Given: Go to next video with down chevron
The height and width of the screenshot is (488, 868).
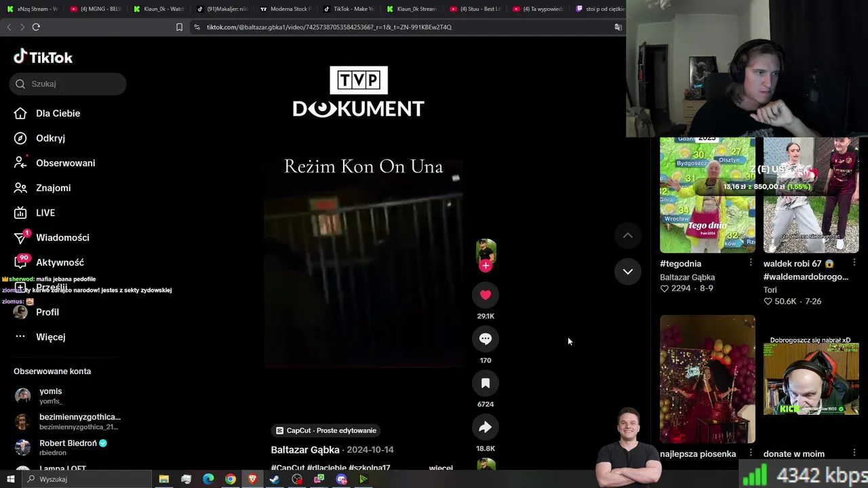Looking at the screenshot, I should (x=628, y=271).
